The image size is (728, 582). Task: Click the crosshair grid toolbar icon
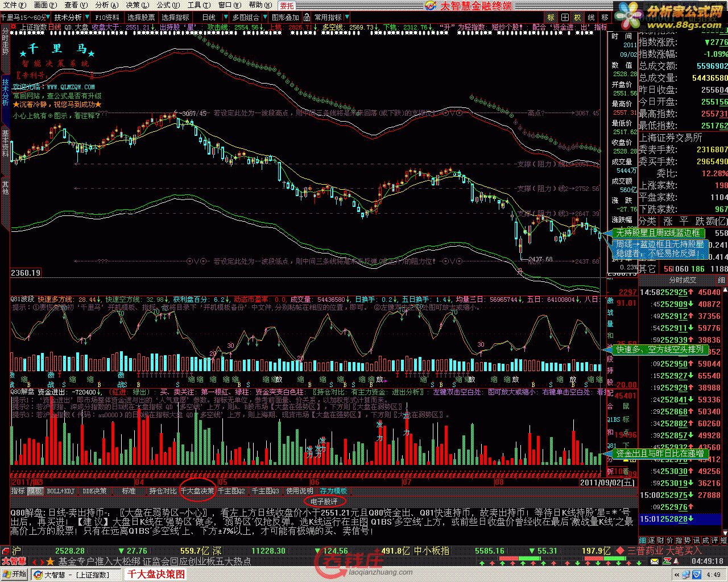pyautogui.click(x=565, y=18)
